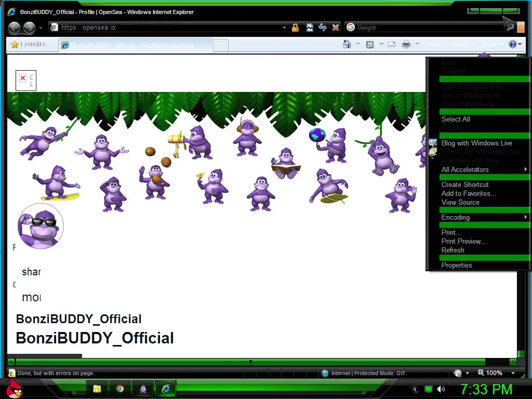Click the Bonzi holding a globe
532x399 pixels.
[x=328, y=144]
